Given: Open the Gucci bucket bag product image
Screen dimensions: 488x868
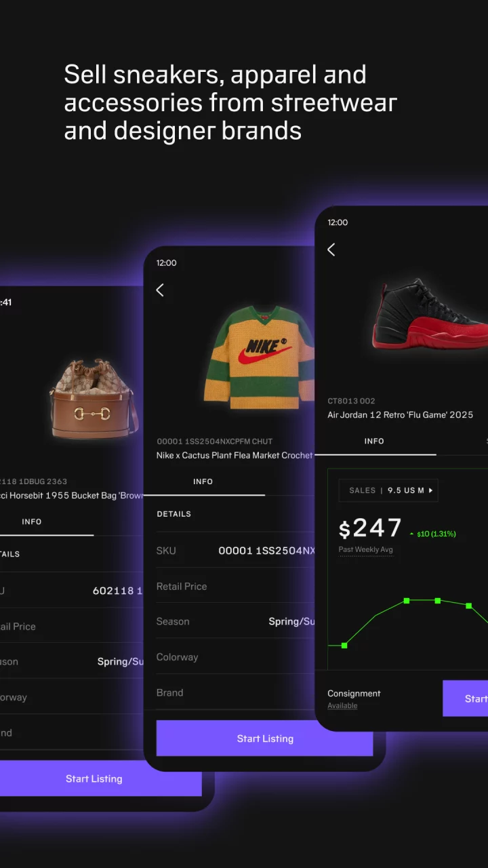Looking at the screenshot, I should [94, 400].
